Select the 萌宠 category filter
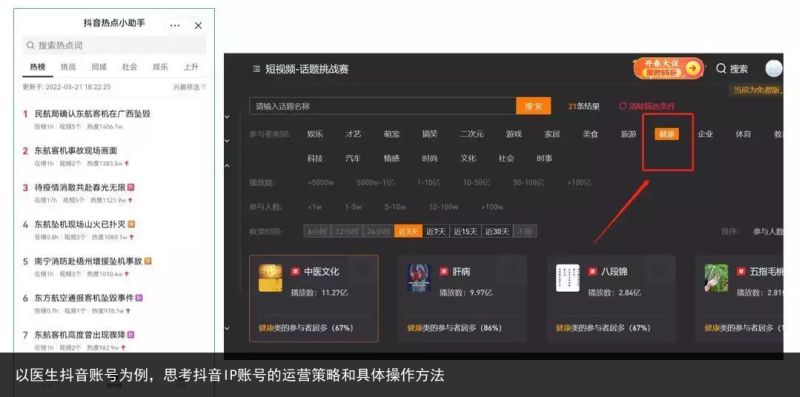800x397 pixels. click(391, 134)
